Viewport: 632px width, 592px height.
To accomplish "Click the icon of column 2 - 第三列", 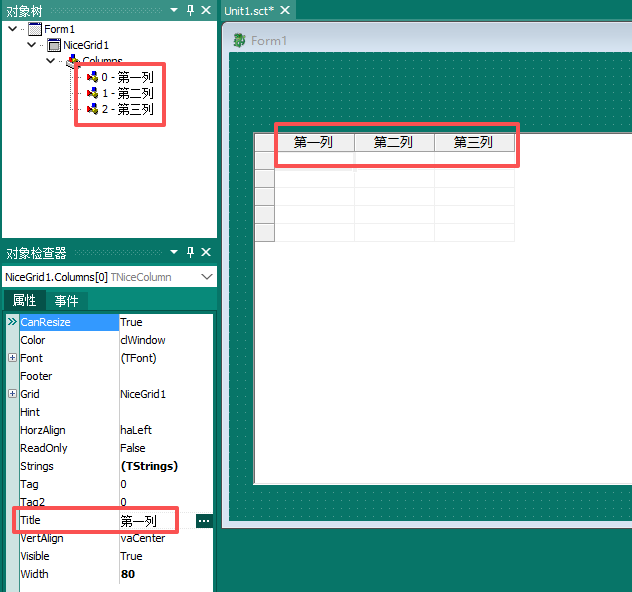I will click(x=92, y=109).
